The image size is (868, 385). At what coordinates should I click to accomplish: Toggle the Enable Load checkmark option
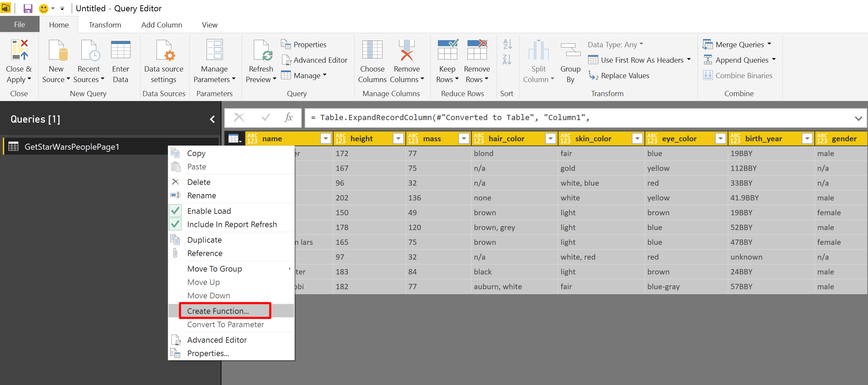pos(209,211)
